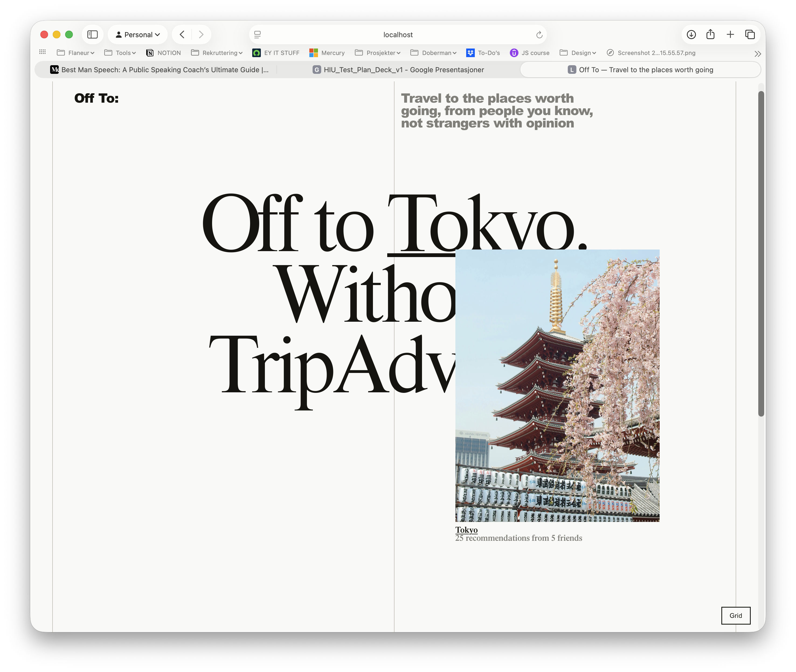Expand the Prosjekter bookmarks folder

[378, 53]
